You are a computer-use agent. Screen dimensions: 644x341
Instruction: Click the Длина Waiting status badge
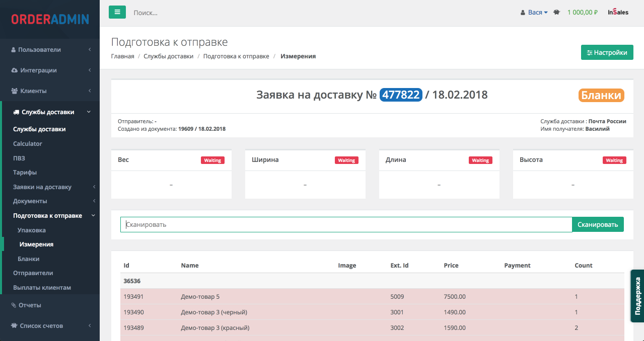pyautogui.click(x=480, y=160)
